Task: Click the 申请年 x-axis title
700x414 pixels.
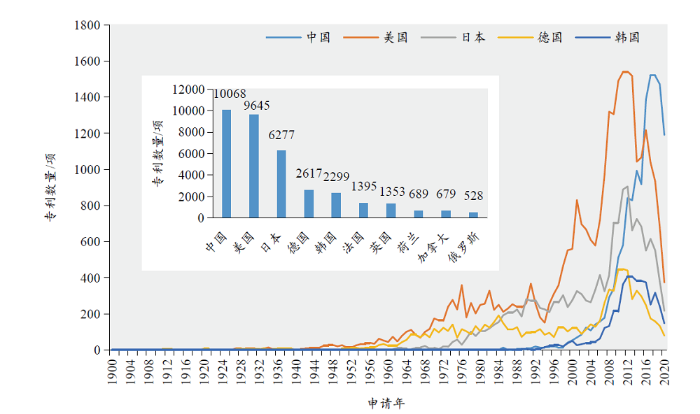Action: pyautogui.click(x=385, y=400)
